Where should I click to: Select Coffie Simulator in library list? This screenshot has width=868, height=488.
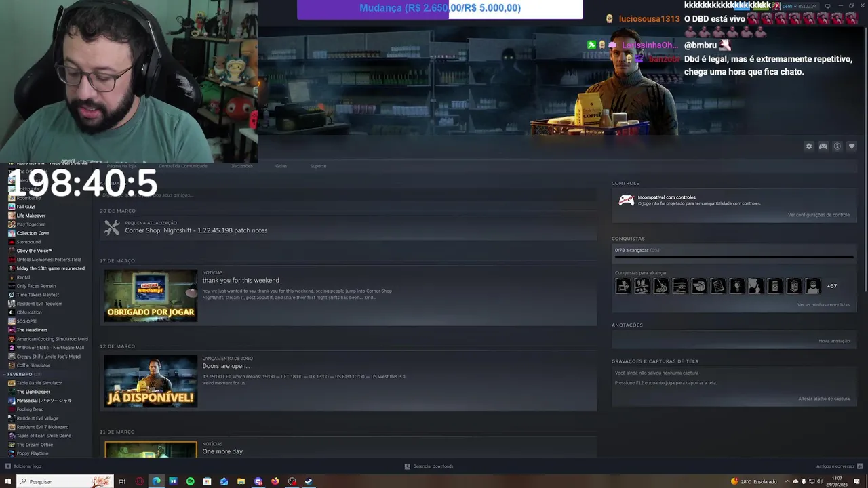click(33, 365)
